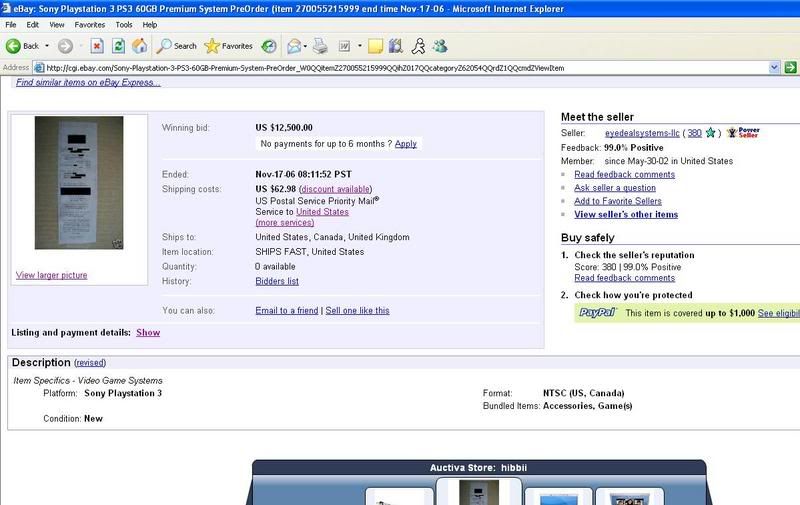Click into the Address bar URL field
The height and width of the screenshot is (505, 800).
click(x=406, y=68)
